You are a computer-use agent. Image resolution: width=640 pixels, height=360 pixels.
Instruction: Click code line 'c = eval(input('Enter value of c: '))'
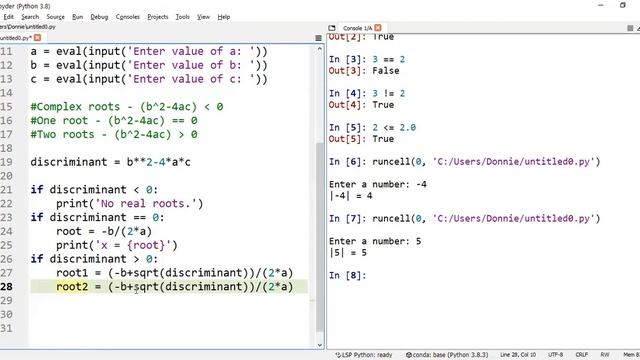[149, 79]
